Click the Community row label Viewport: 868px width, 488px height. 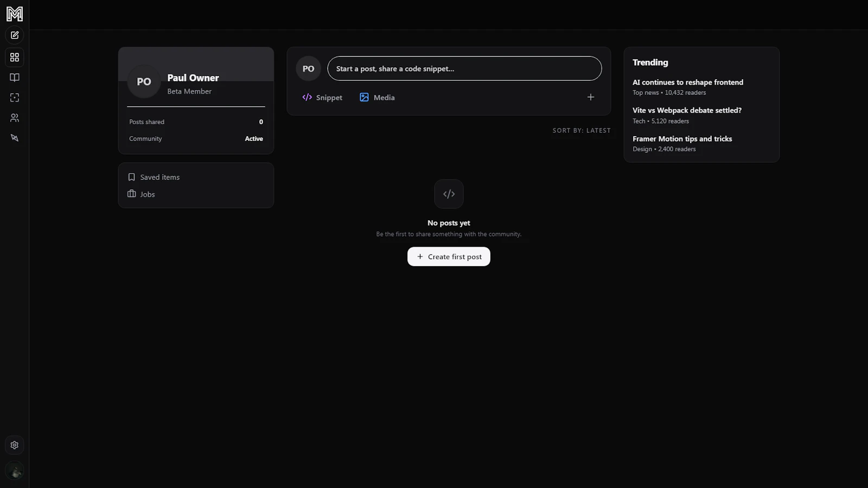[x=145, y=139]
